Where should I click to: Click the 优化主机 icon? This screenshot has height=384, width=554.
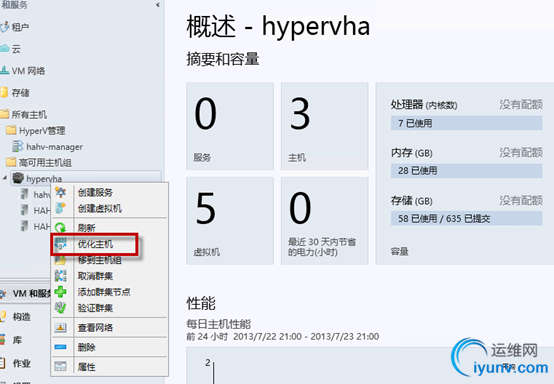60,244
